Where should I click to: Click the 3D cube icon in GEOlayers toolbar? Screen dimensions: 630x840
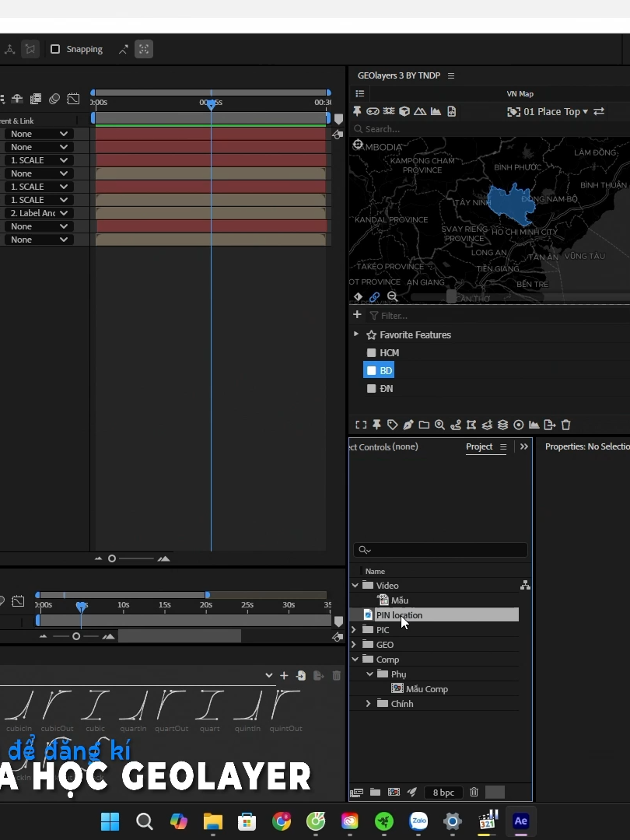tap(404, 111)
